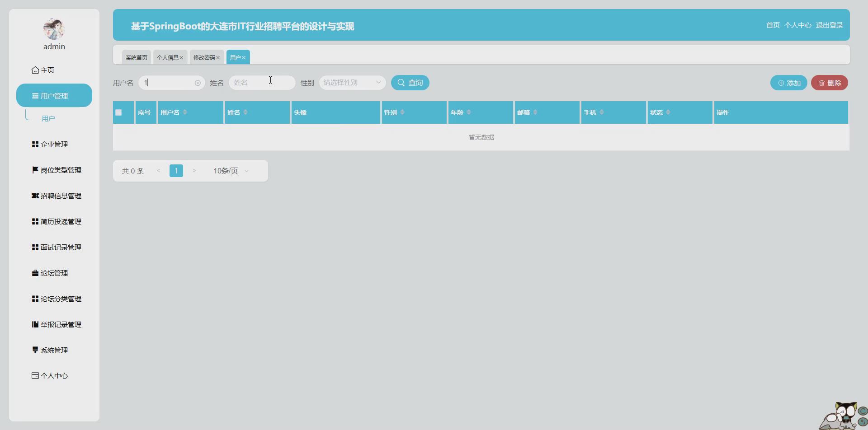Viewport: 868px width, 430px height.
Task: Sort table by 年龄 column
Action: (x=469, y=112)
